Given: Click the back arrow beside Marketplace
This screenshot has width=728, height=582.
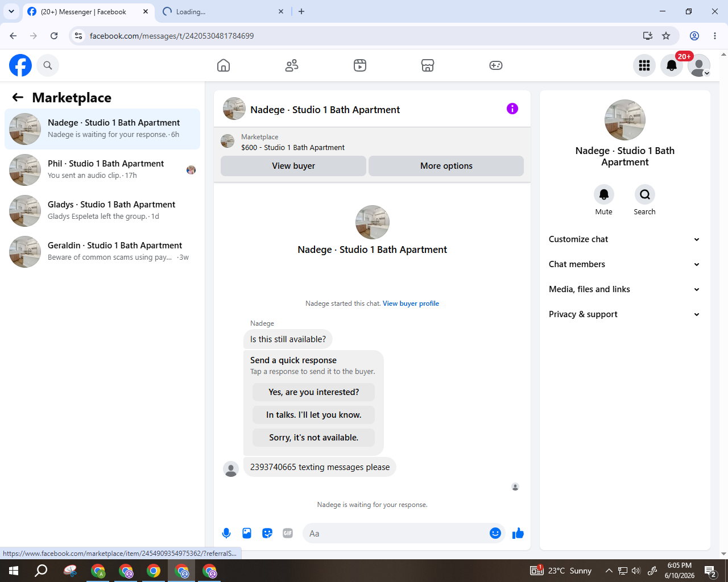Looking at the screenshot, I should [x=18, y=97].
